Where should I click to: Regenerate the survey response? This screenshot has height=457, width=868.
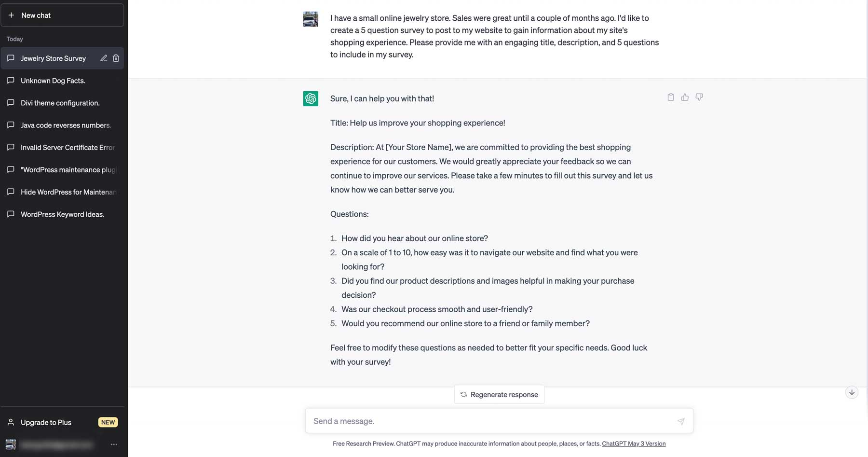coord(499,394)
